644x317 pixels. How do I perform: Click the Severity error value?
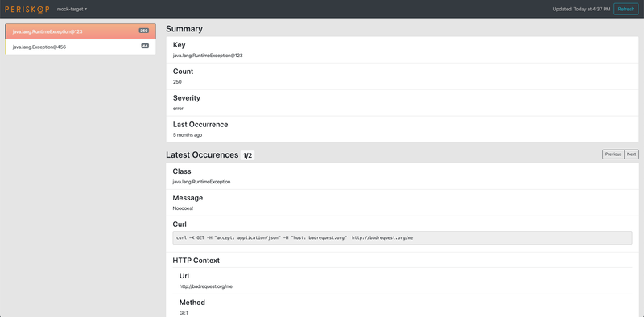[178, 109]
